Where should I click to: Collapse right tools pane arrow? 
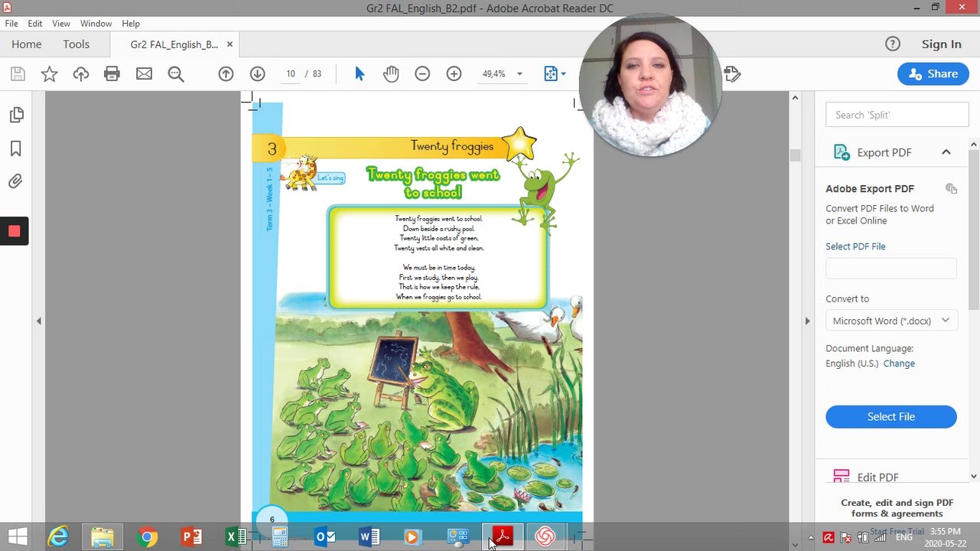click(807, 321)
